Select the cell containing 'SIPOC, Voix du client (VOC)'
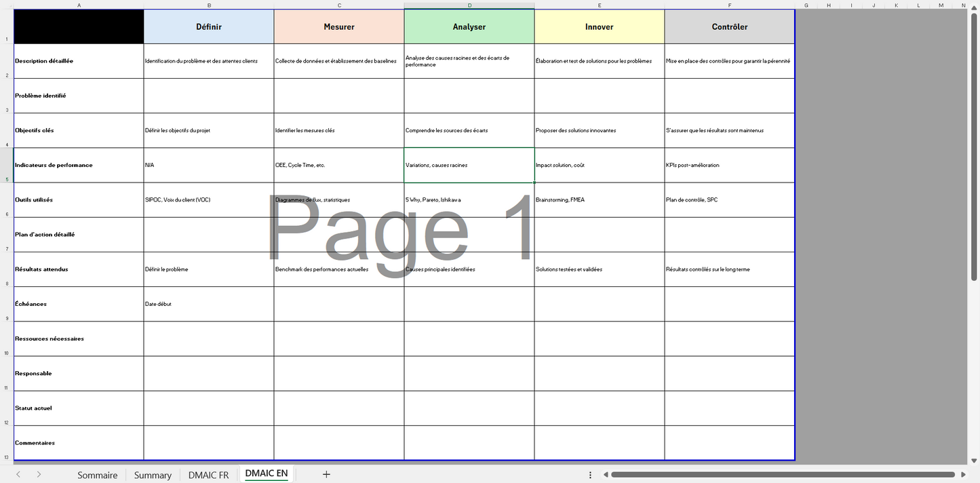The width and height of the screenshot is (980, 483). [208, 199]
